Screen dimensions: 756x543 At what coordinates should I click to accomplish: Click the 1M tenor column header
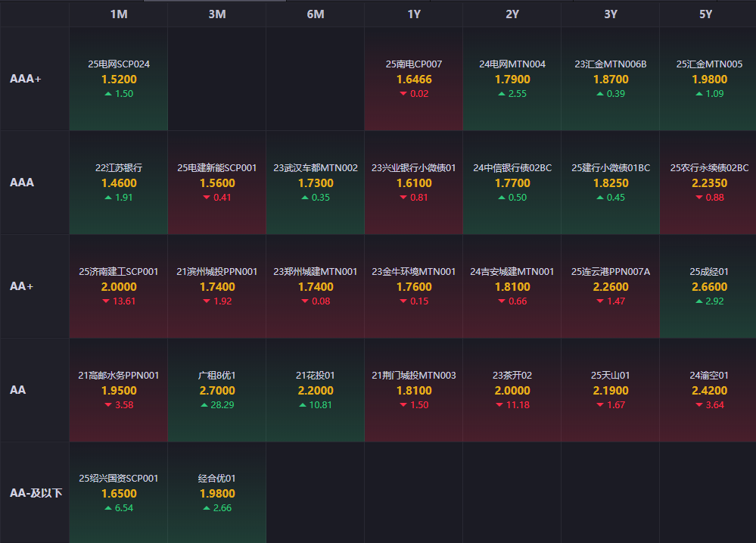pos(118,14)
